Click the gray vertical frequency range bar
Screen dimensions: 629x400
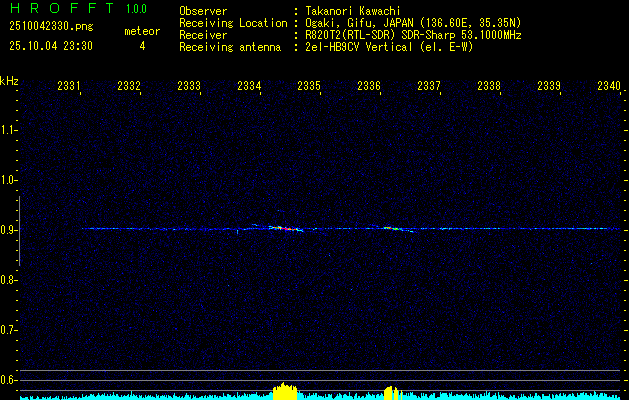[x=19, y=231]
